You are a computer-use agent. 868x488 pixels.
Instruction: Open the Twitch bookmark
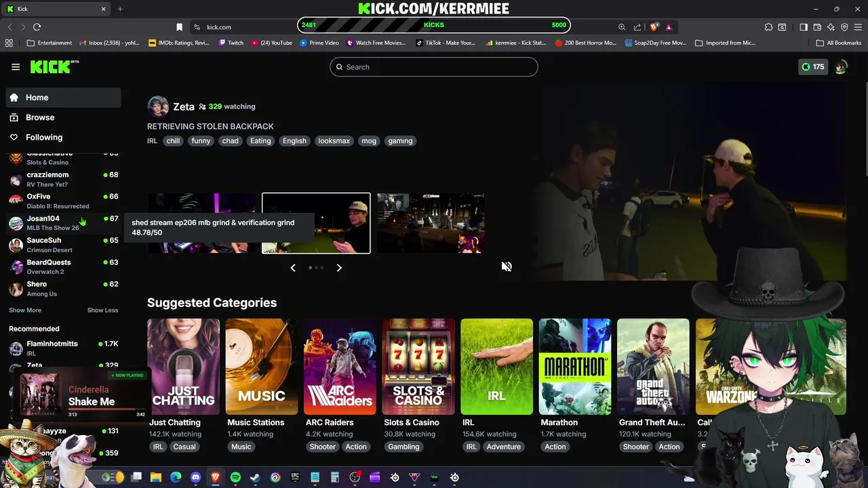pos(231,43)
